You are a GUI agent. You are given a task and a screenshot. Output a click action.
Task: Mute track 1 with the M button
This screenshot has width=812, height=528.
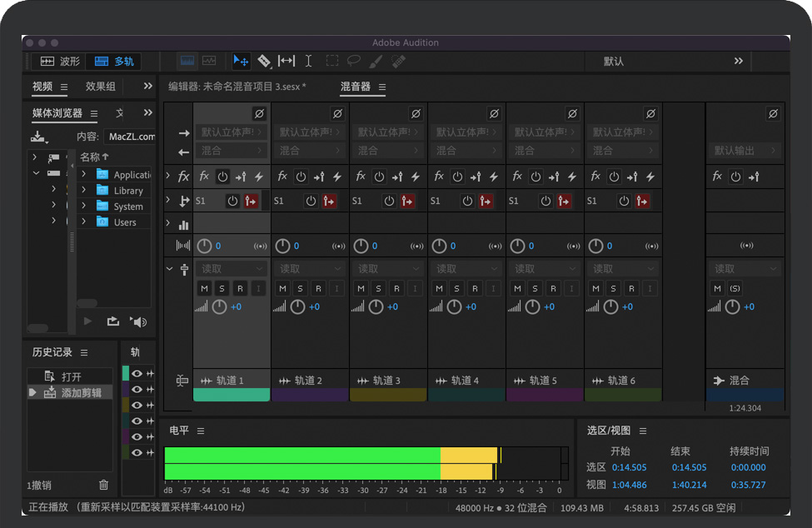pos(204,288)
